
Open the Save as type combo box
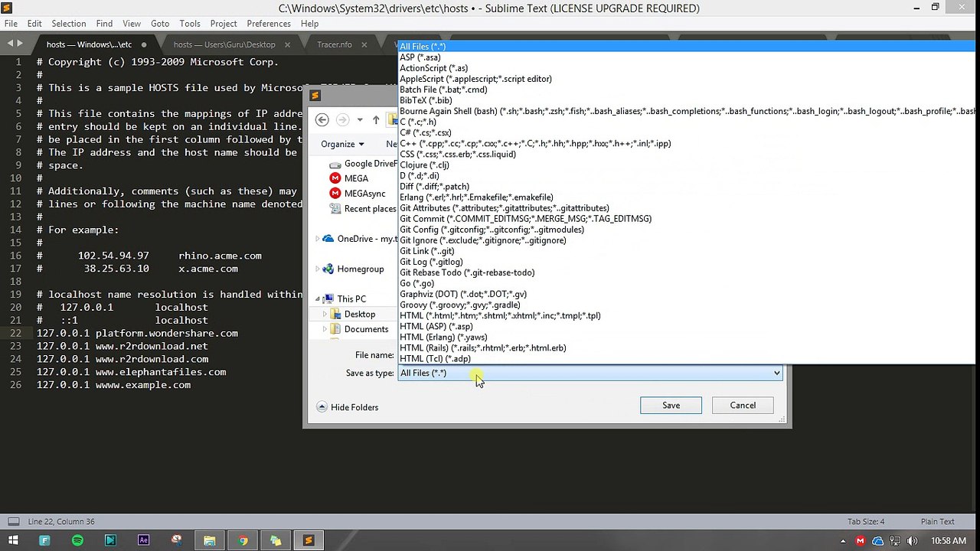click(590, 373)
